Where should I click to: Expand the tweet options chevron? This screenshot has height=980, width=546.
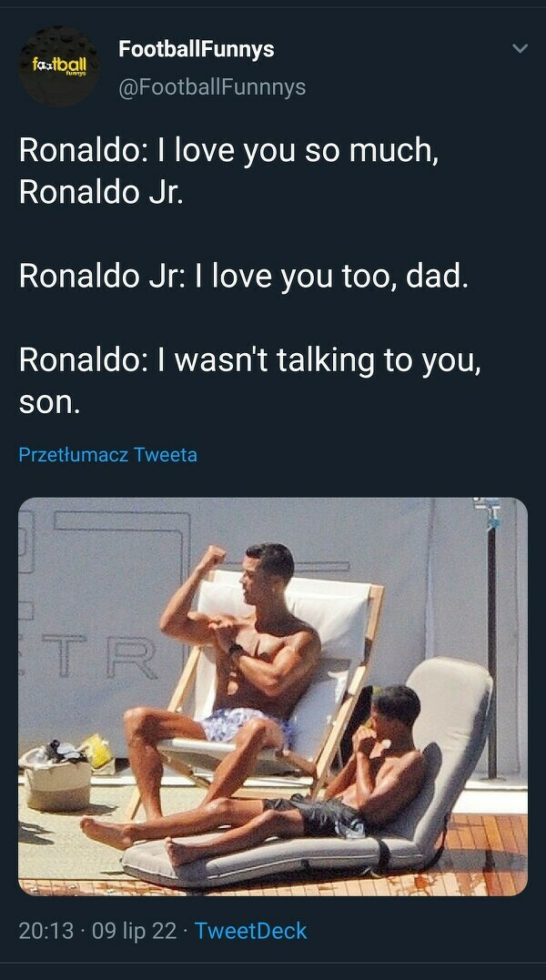(x=520, y=48)
